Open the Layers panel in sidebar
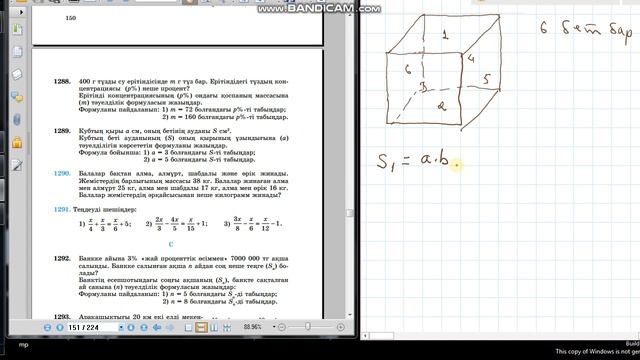 click(x=17, y=74)
